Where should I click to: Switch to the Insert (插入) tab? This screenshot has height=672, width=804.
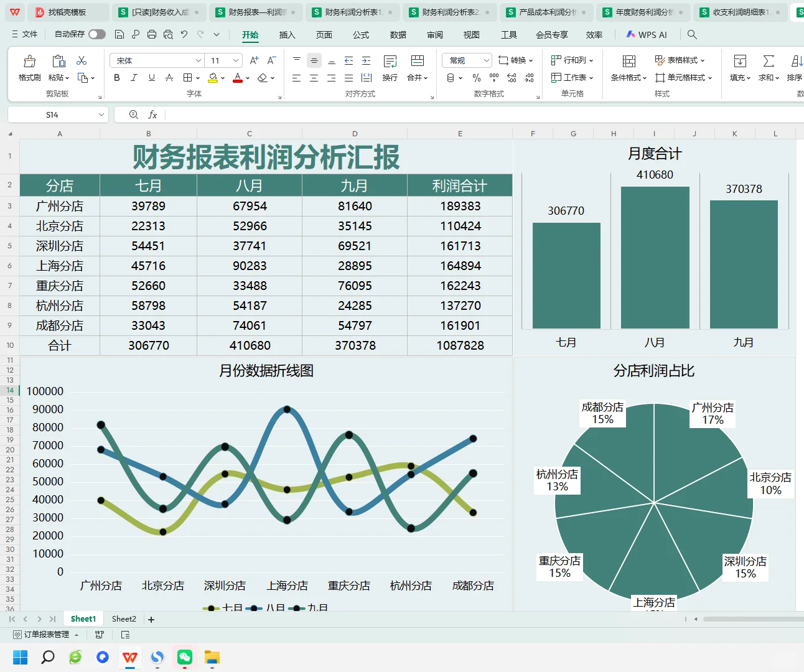click(287, 35)
